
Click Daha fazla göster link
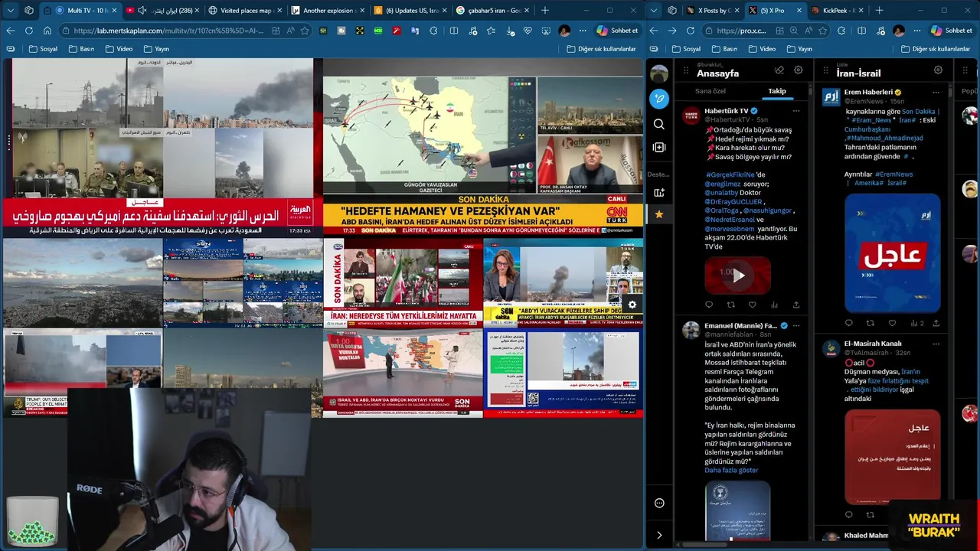pos(731,470)
